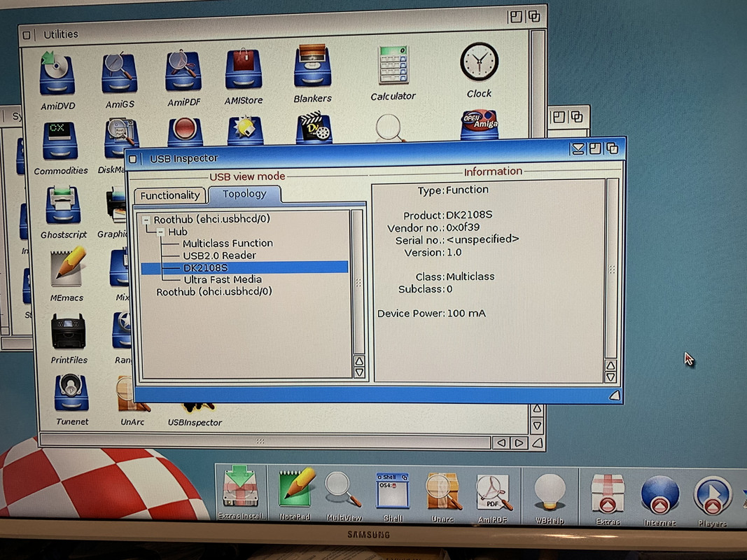This screenshot has height=560, width=747.
Task: Click the Type: Function text
Action: pyautogui.click(x=453, y=190)
